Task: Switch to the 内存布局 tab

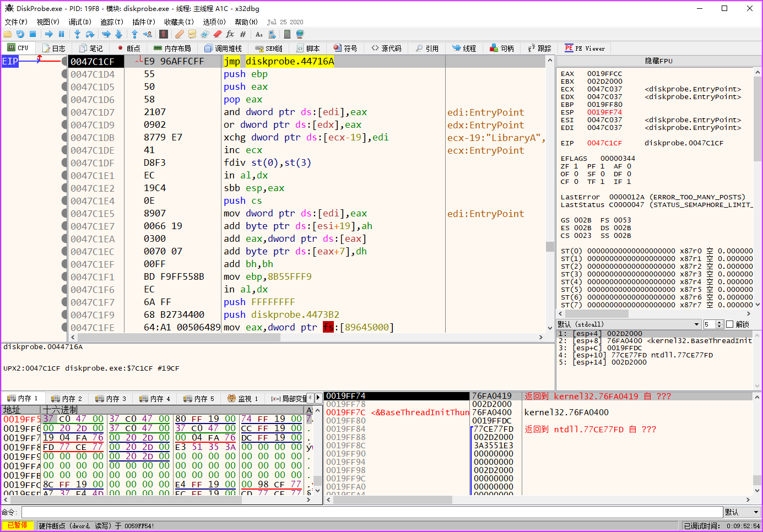Action: [172, 48]
